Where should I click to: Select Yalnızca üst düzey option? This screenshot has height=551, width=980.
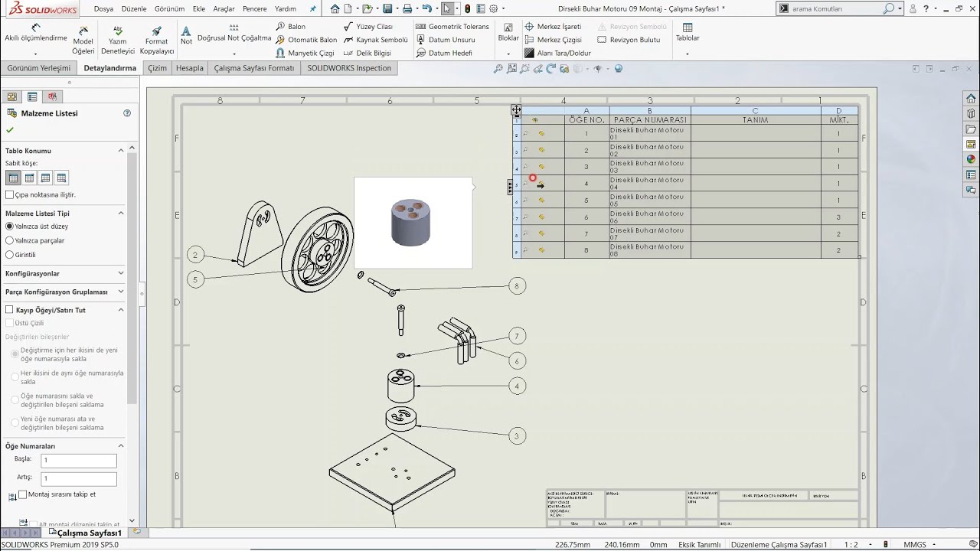10,227
